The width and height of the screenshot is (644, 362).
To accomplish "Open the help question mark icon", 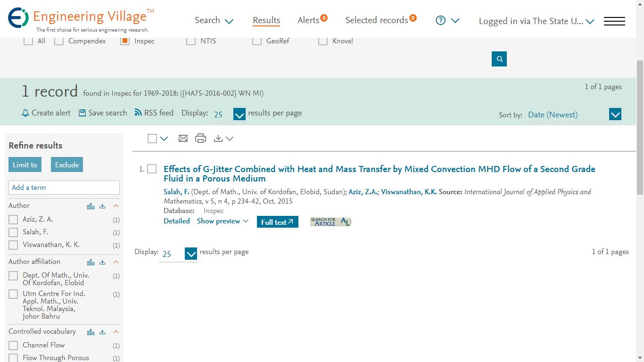I will pyautogui.click(x=440, y=20).
